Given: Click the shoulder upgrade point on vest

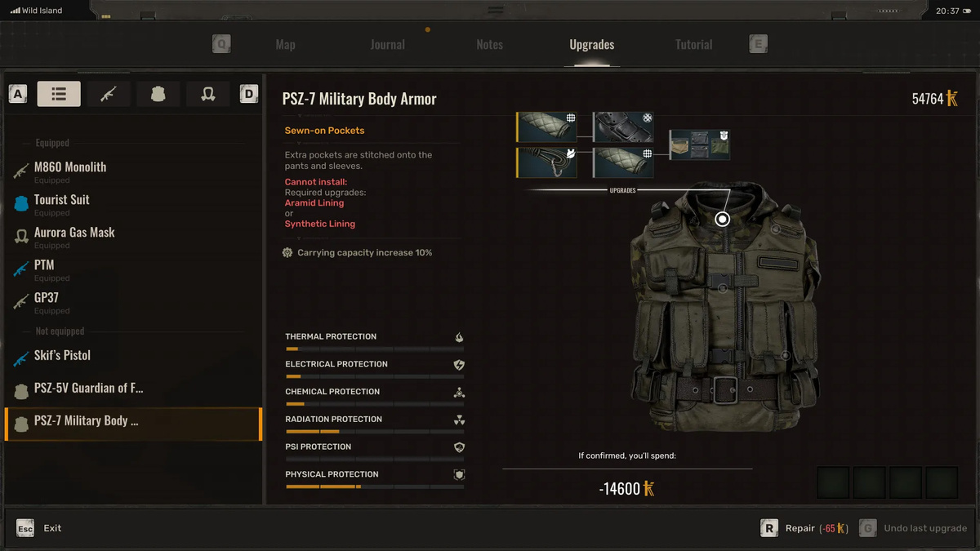Looking at the screenshot, I should click(774, 231).
